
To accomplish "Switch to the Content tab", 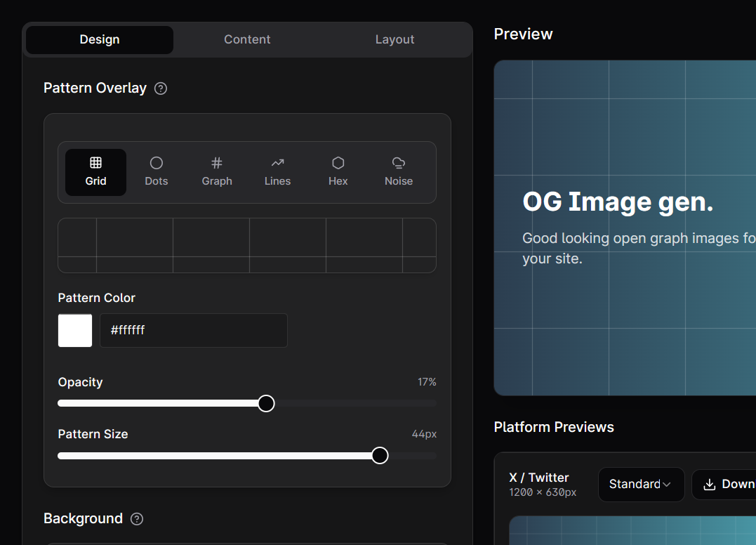I will [x=247, y=39].
